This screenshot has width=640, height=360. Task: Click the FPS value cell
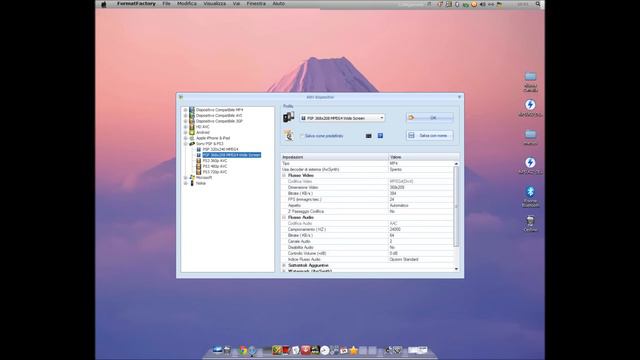[420, 199]
